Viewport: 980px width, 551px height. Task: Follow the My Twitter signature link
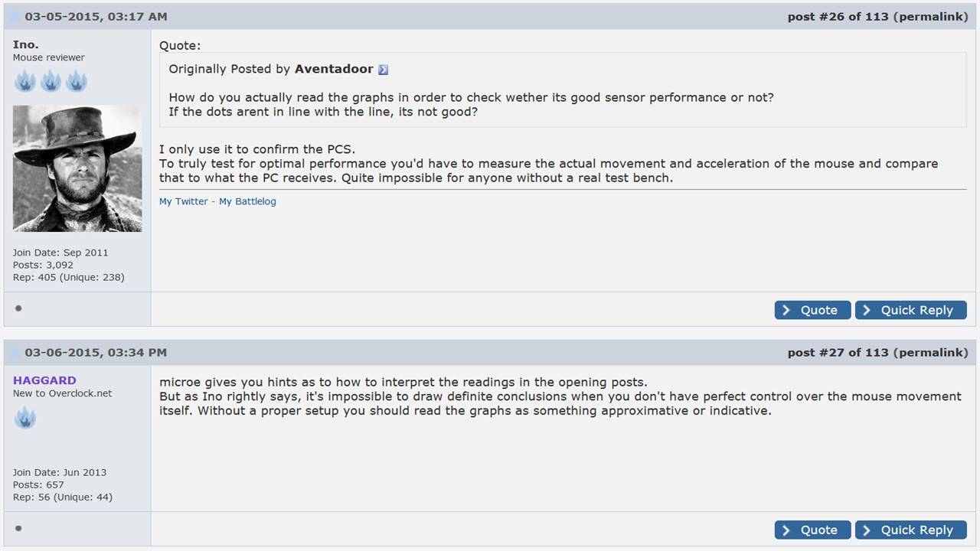[184, 201]
